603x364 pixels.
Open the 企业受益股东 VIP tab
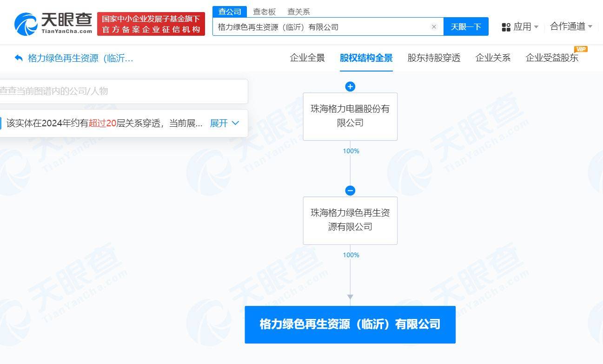pyautogui.click(x=552, y=58)
